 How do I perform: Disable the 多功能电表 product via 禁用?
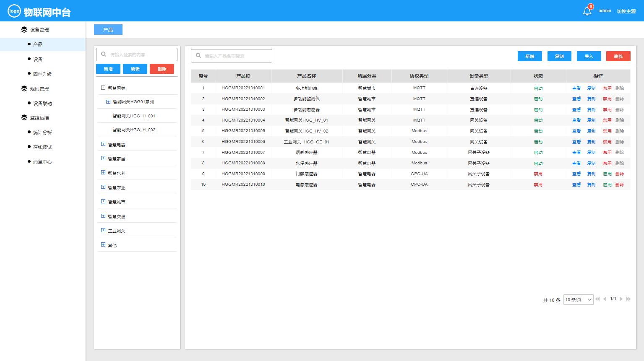click(607, 88)
